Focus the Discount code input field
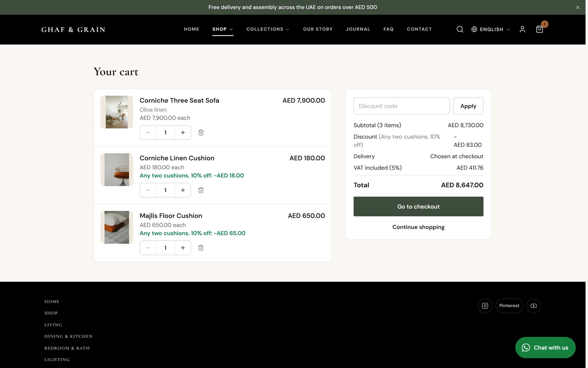This screenshot has width=588, height=368. point(402,106)
